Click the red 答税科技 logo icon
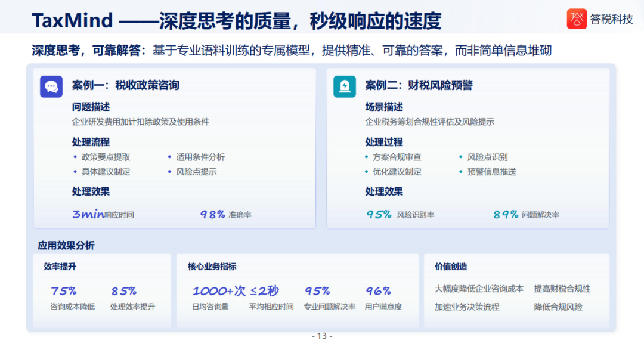The image size is (644, 362). coord(577,19)
